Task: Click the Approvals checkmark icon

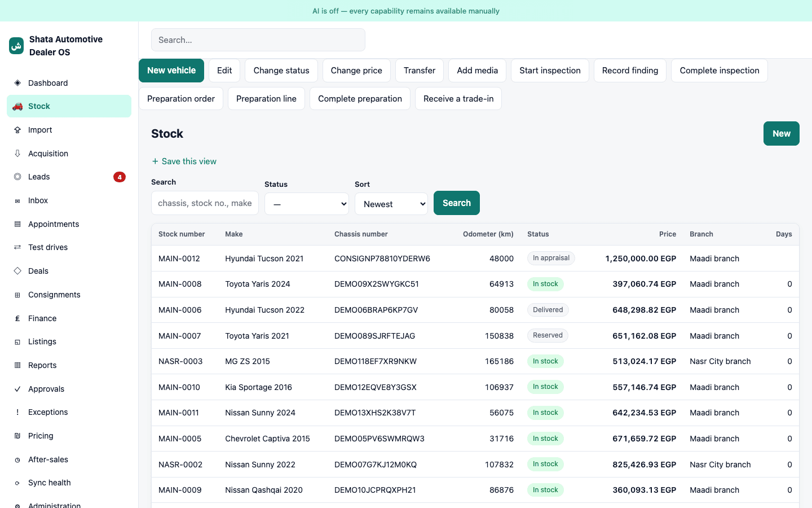Action: coord(17,389)
